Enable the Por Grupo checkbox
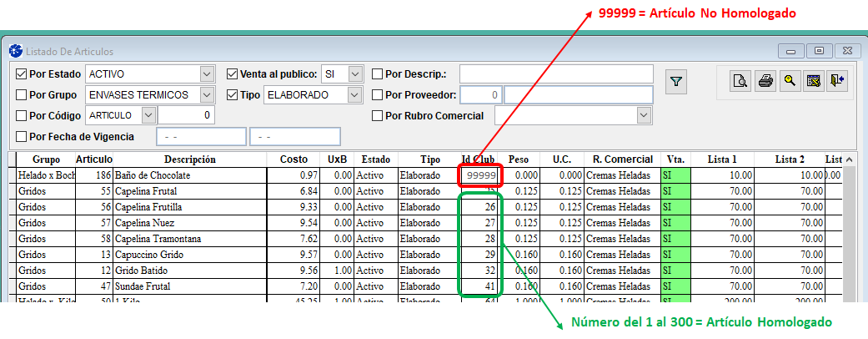This screenshot has height=339, width=868. pos(22,94)
